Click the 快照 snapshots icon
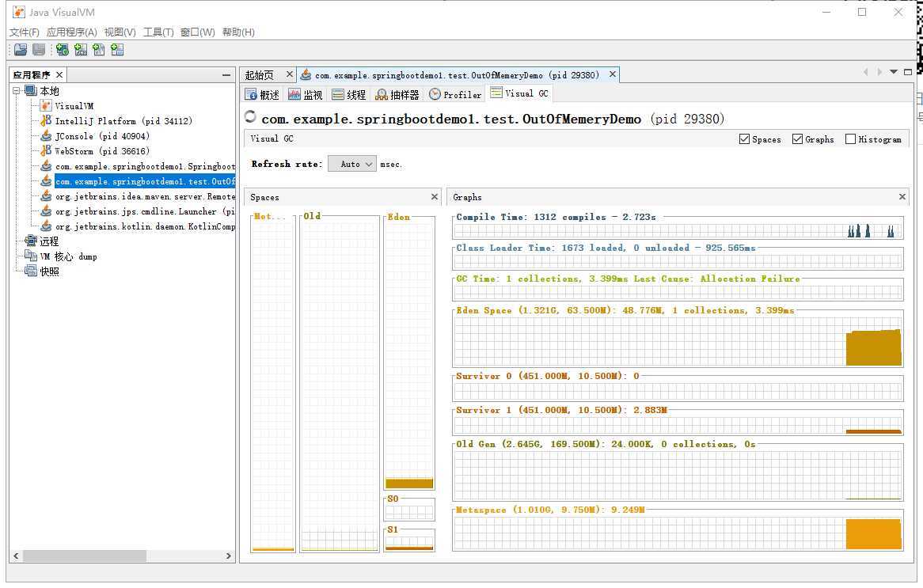 [x=31, y=271]
